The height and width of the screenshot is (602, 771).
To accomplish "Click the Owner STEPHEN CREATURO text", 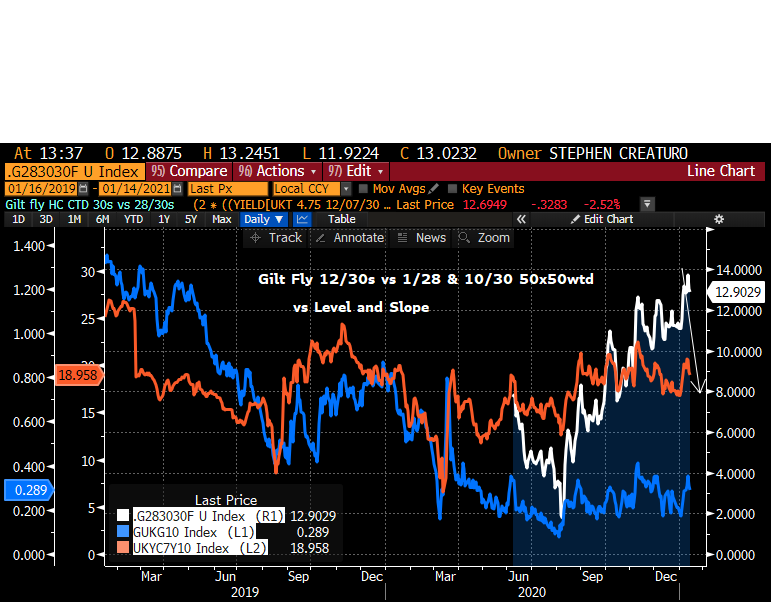I will [593, 153].
